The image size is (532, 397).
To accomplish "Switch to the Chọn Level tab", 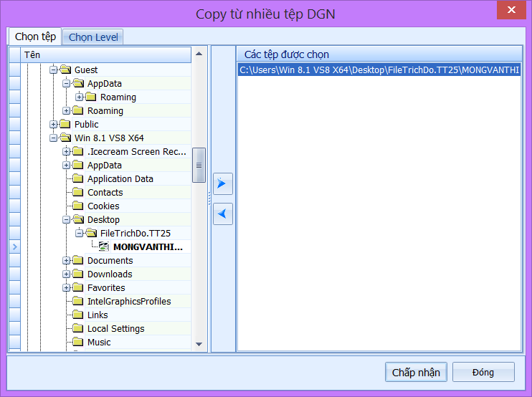I will (x=93, y=37).
